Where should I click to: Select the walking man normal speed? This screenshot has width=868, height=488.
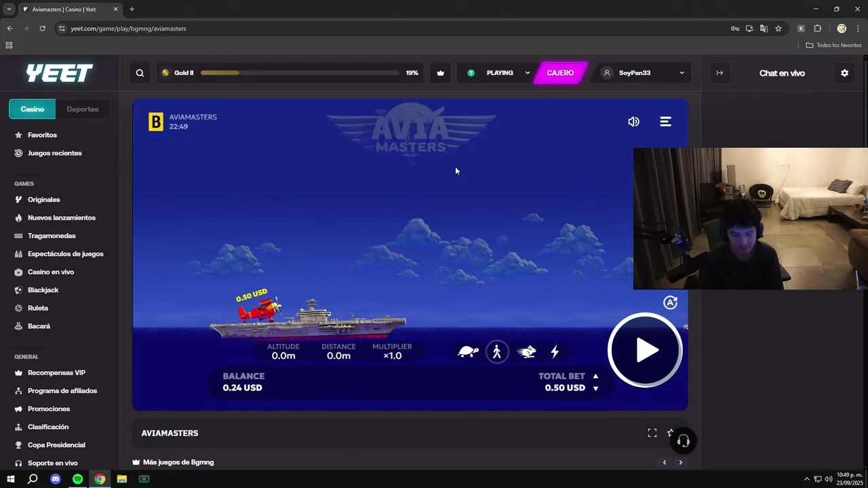497,352
